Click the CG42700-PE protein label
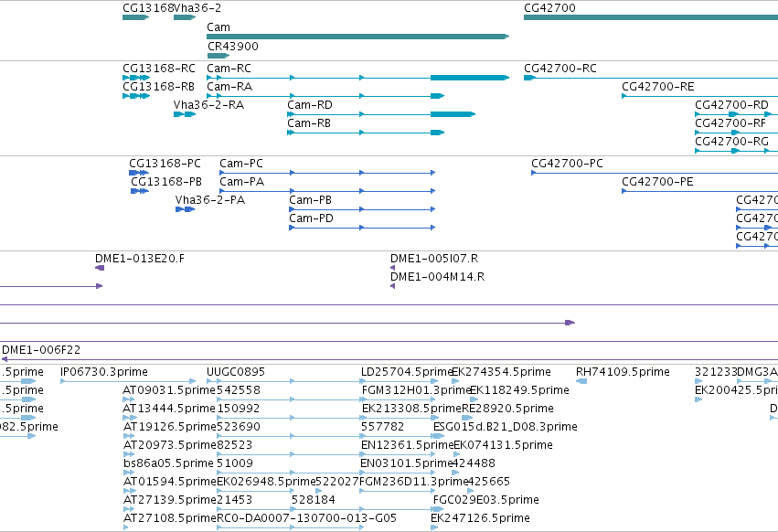Viewport: 778px width, 532px height. [x=657, y=182]
